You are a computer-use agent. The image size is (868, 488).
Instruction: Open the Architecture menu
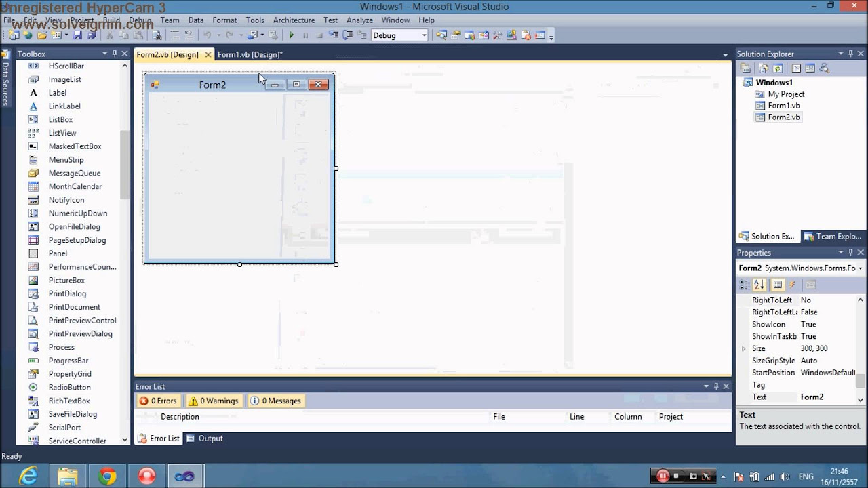(x=294, y=20)
